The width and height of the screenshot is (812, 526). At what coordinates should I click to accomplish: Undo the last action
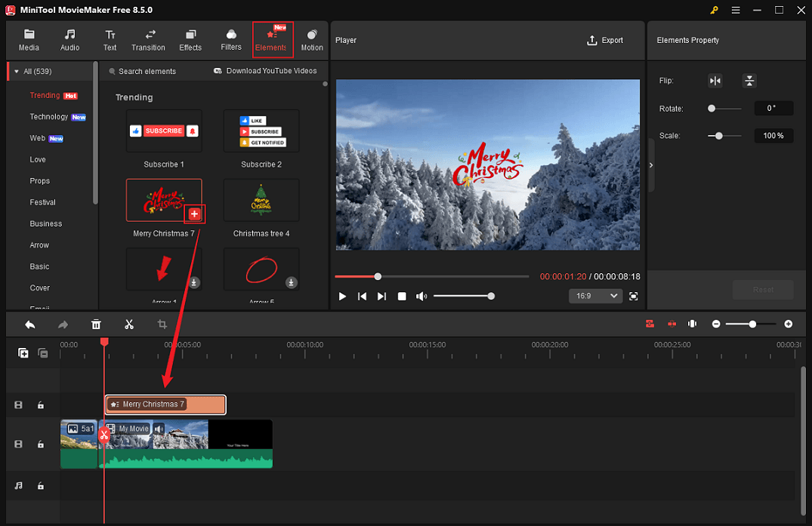[x=29, y=324]
